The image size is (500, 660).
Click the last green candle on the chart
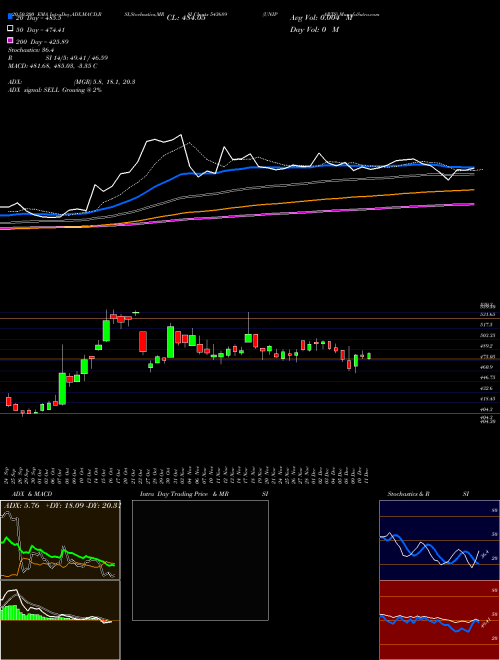pyautogui.click(x=369, y=356)
